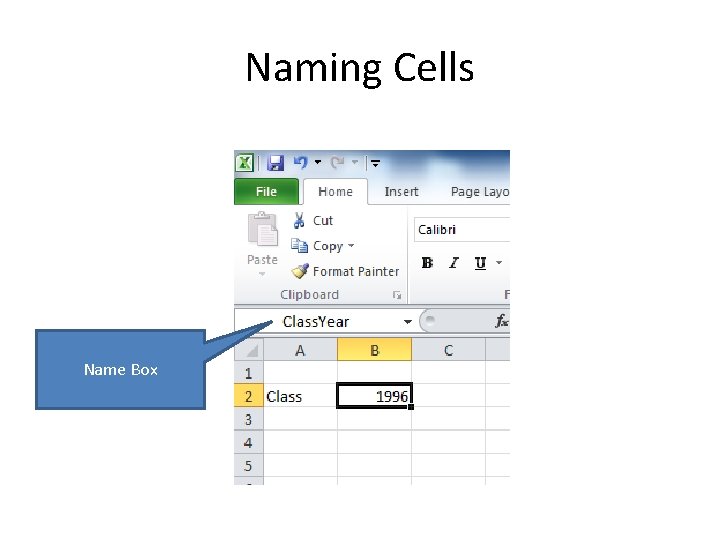Open the Undo history dropdown arrow
This screenshot has height=540, width=720.
click(318, 162)
